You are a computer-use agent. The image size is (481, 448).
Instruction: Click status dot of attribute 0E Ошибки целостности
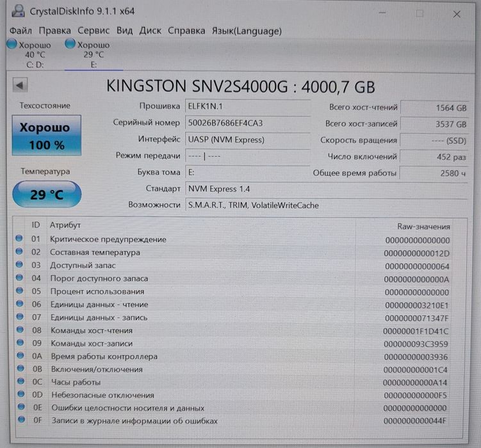(21, 406)
